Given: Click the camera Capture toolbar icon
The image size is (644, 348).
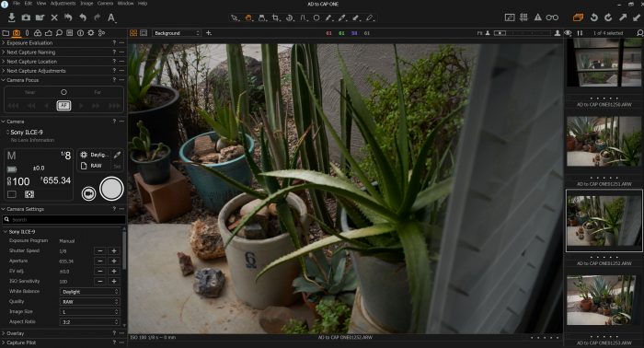Looking at the screenshot, I should click(26, 17).
